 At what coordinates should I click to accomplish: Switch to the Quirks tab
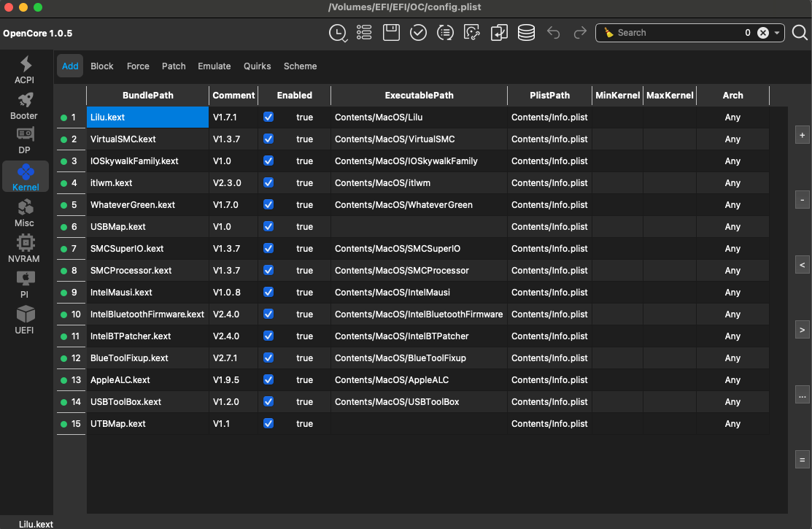point(258,66)
